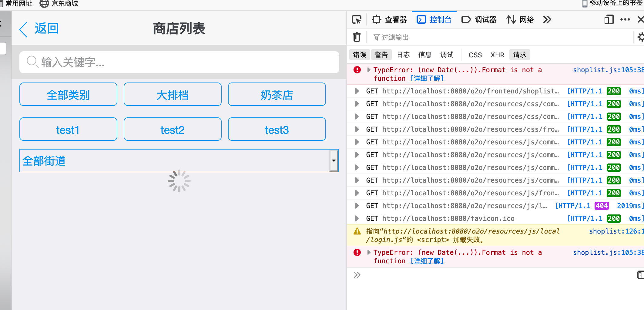Viewport: 644px width, 310px height.
Task: Select the test2 category button
Action: click(173, 129)
